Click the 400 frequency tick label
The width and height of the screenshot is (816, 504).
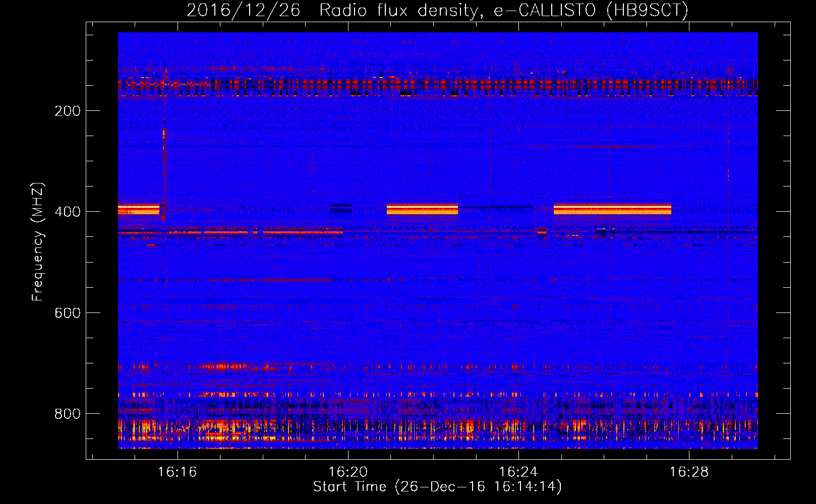click(68, 212)
